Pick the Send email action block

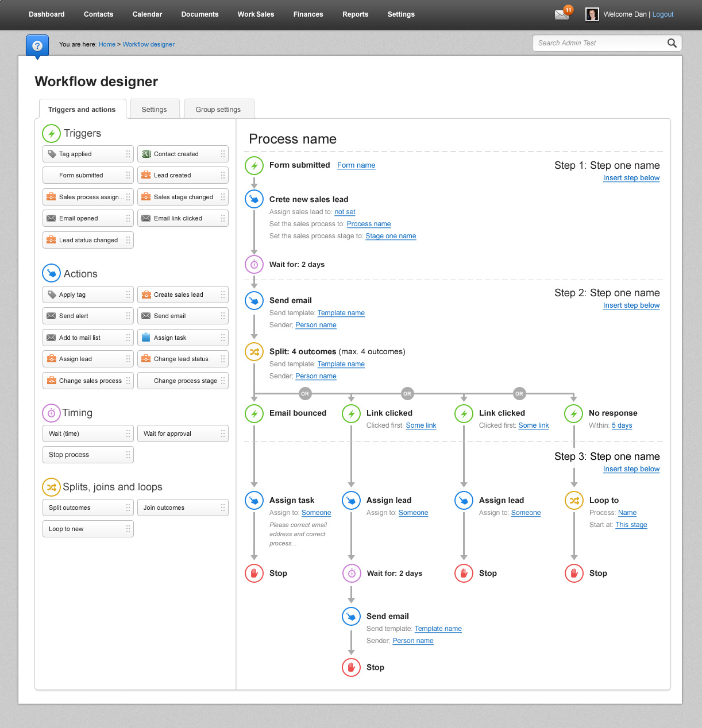(183, 316)
